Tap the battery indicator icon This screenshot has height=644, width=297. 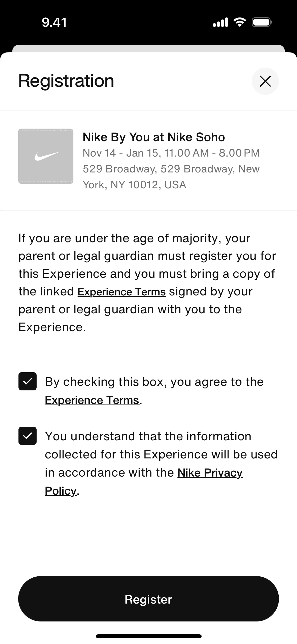262,22
